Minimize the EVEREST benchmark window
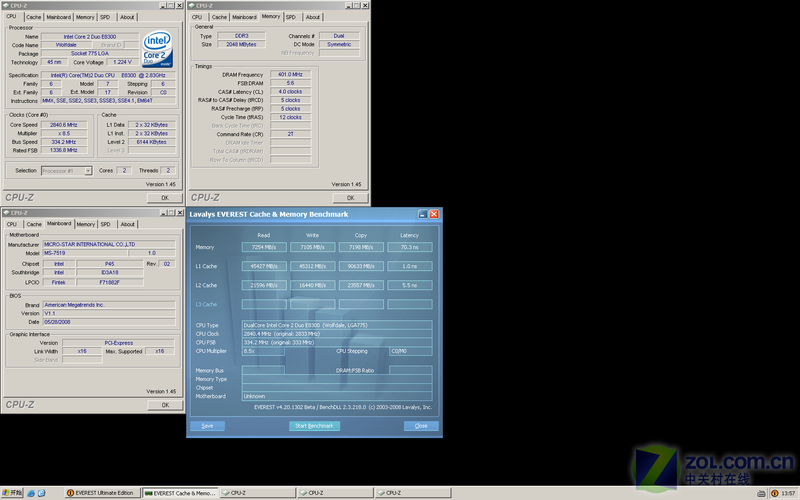The height and width of the screenshot is (500, 800). (422, 214)
